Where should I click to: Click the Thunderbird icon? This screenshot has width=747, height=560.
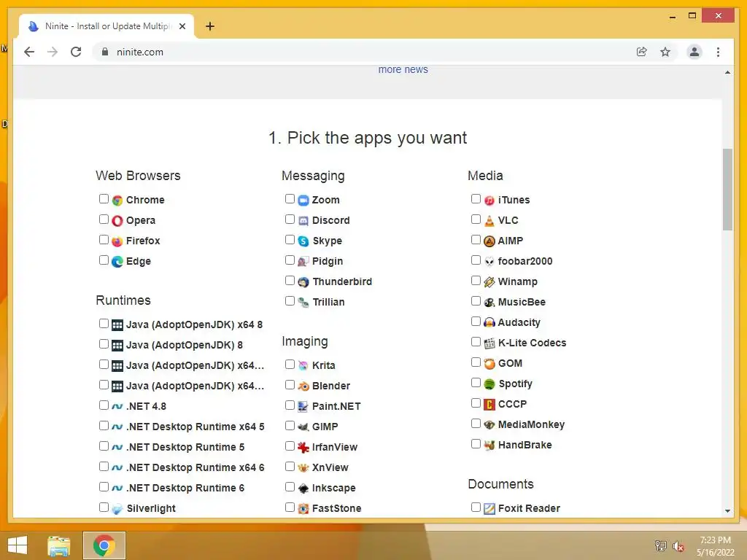(303, 282)
